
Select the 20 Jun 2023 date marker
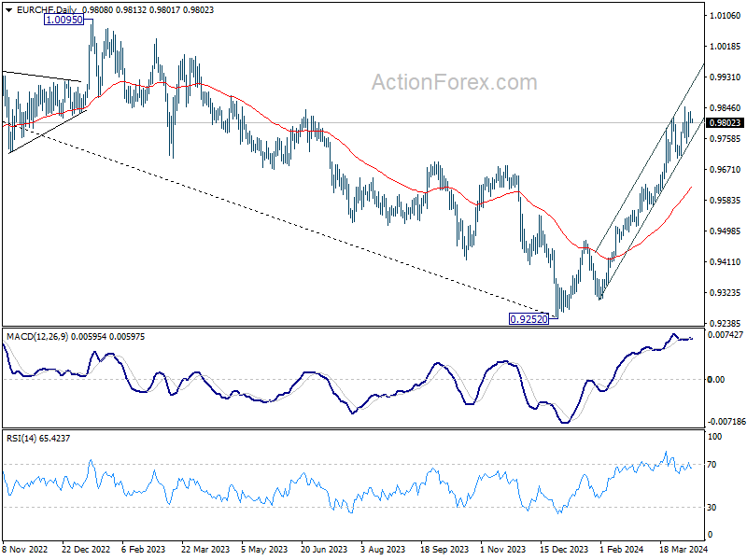324,549
